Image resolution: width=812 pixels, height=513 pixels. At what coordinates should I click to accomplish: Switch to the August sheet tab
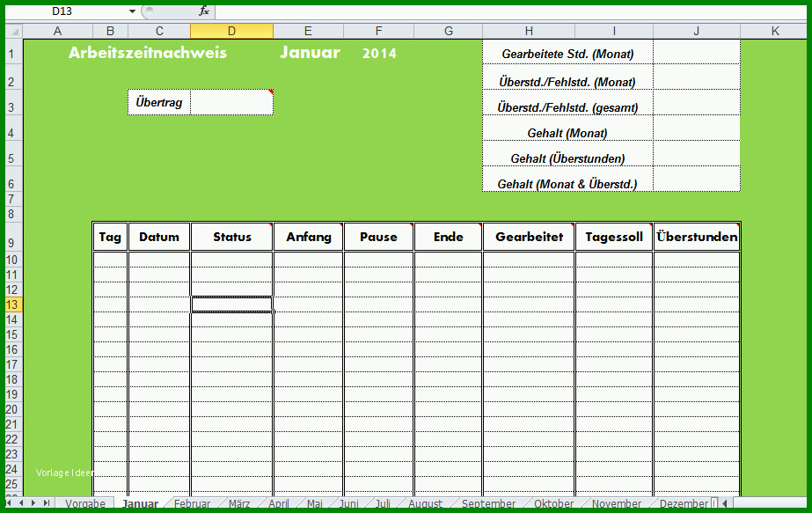click(x=425, y=503)
